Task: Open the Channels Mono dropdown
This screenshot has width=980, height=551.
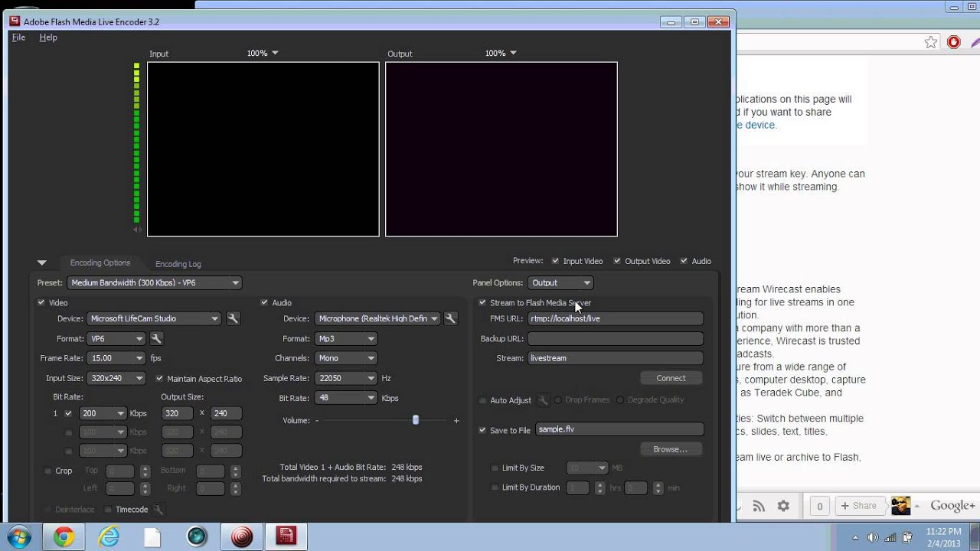Action: click(346, 358)
